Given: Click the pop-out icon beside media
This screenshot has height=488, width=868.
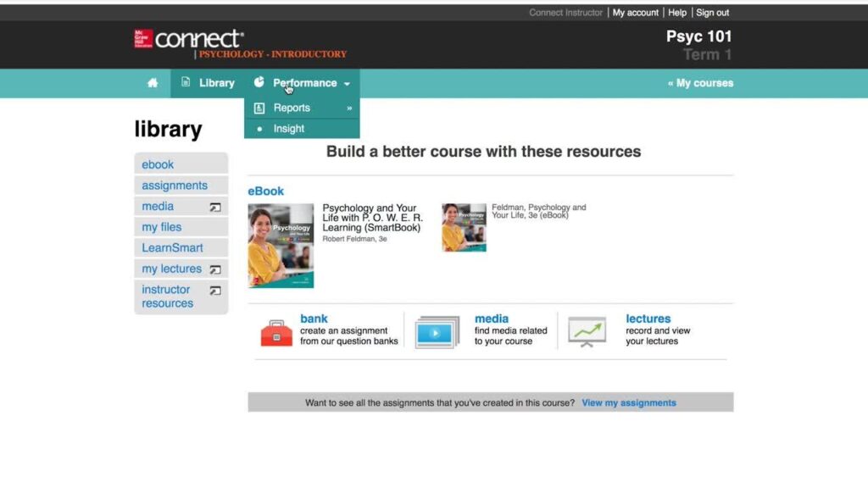Looking at the screenshot, I should pyautogui.click(x=215, y=207).
